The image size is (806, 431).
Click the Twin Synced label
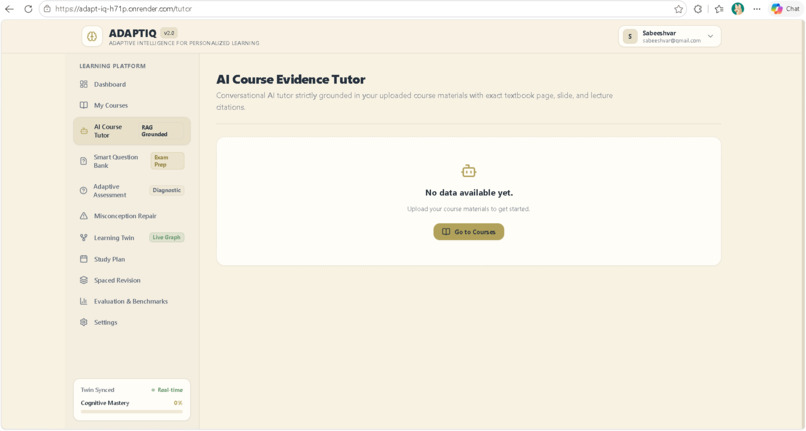(98, 390)
